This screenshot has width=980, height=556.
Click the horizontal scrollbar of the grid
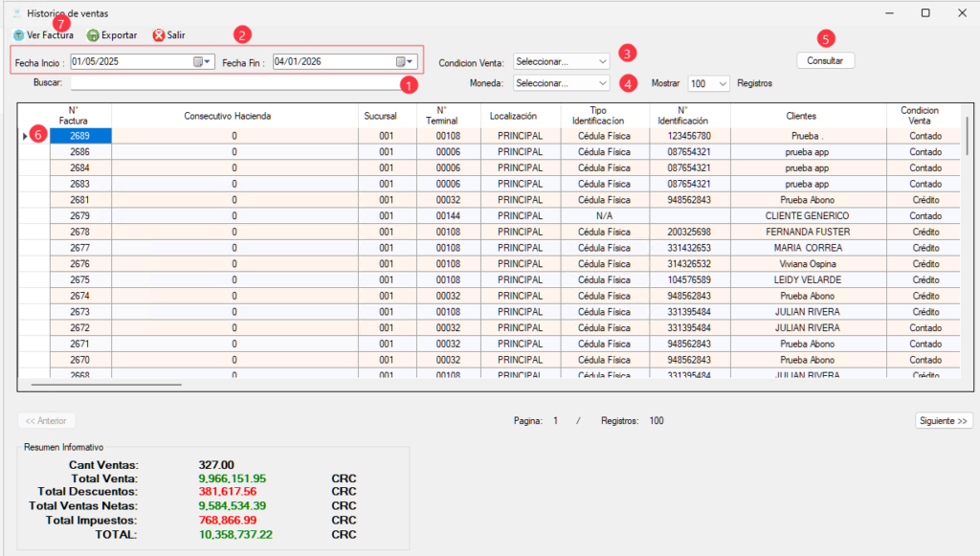[x=106, y=384]
